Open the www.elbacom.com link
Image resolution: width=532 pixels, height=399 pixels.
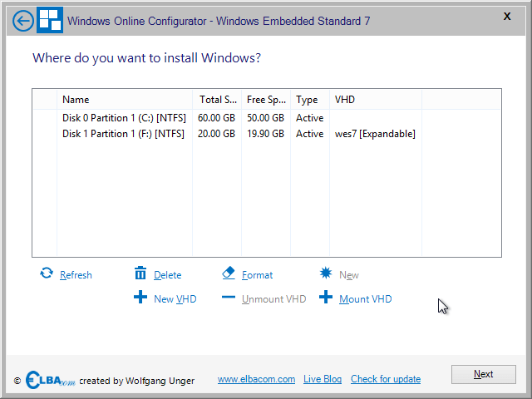(257, 379)
